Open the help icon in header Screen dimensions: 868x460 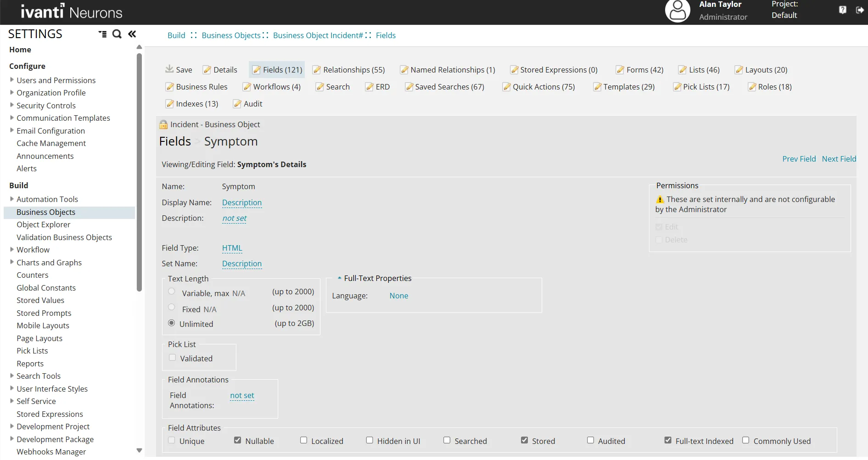click(843, 10)
